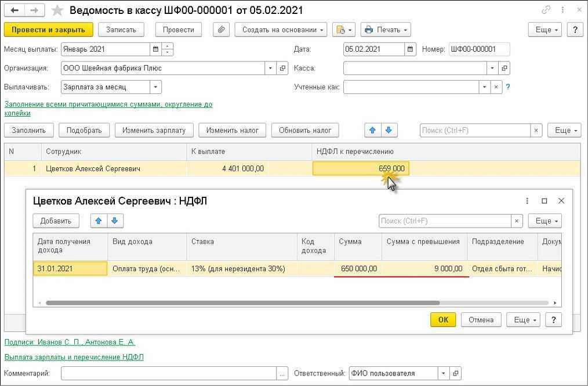Click the link icon in title bar

click(x=546, y=10)
